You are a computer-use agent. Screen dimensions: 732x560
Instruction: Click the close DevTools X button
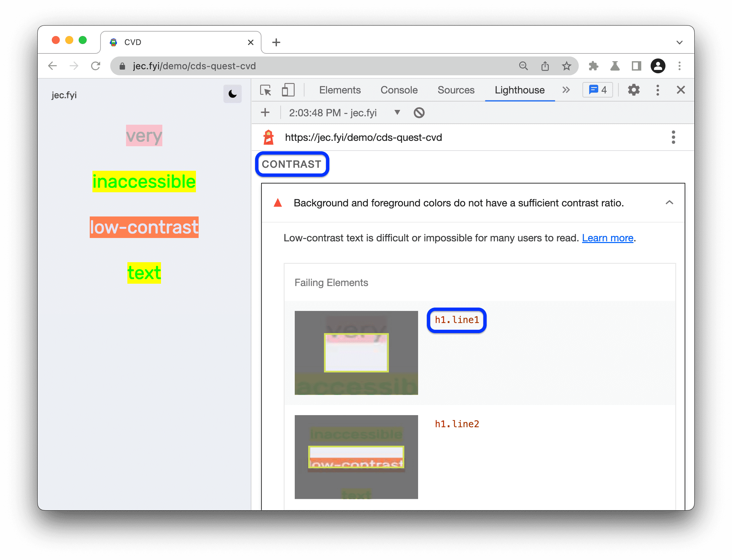coord(681,89)
